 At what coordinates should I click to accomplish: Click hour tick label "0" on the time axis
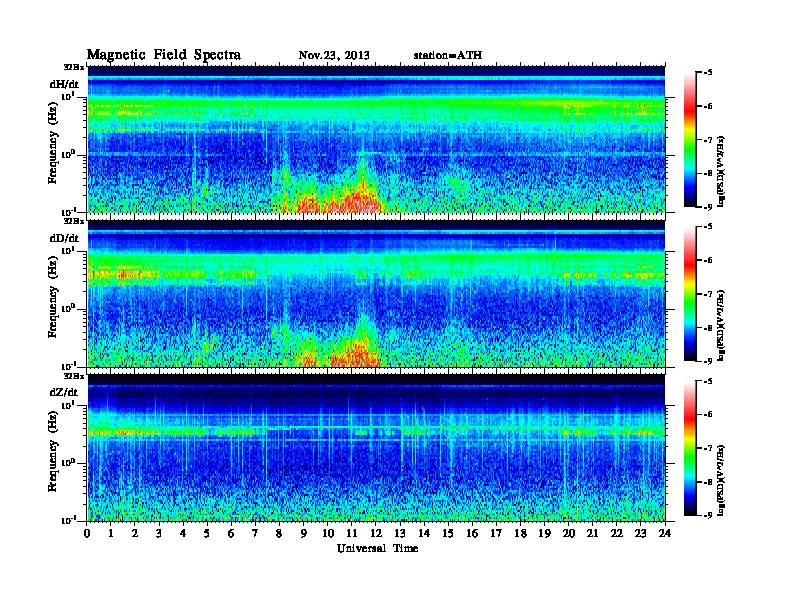[87, 534]
